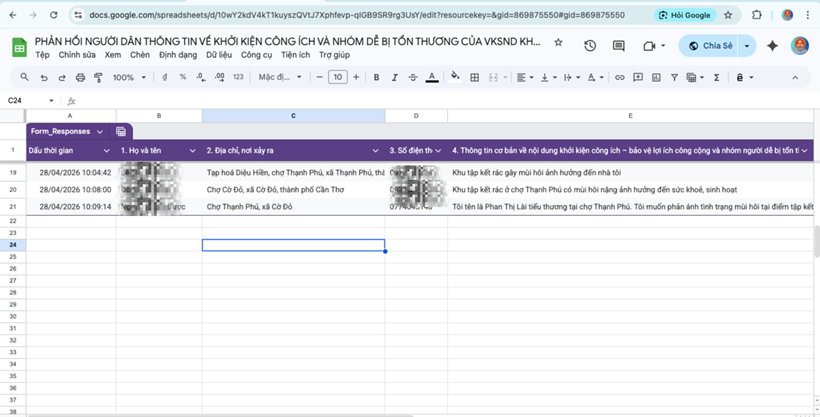Open the 100% zoom dropdown

point(128,77)
